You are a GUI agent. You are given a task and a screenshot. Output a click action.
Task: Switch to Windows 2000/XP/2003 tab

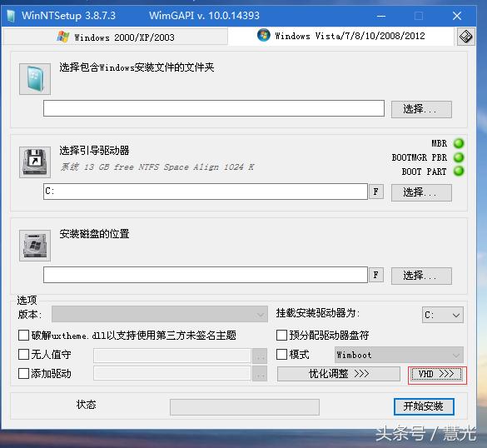115,37
